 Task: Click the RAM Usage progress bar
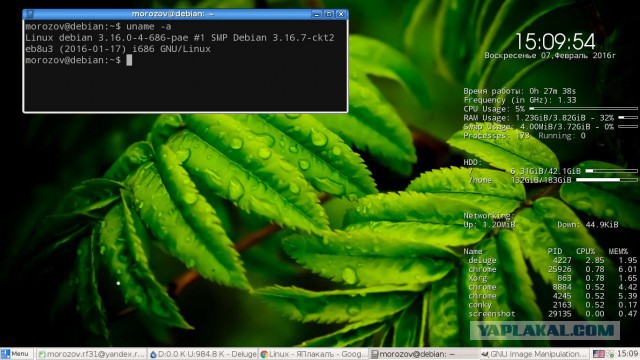tap(628, 118)
